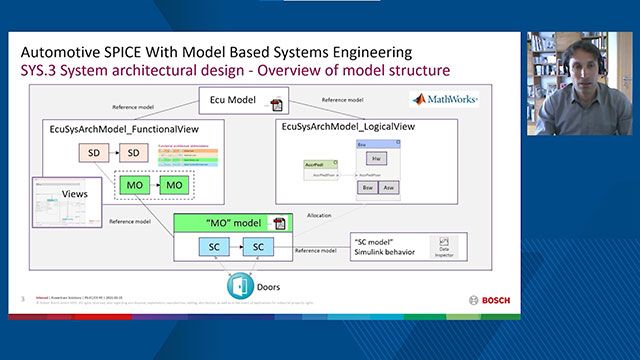
Task: Open the Views thumbnail panel
Action: [67, 202]
